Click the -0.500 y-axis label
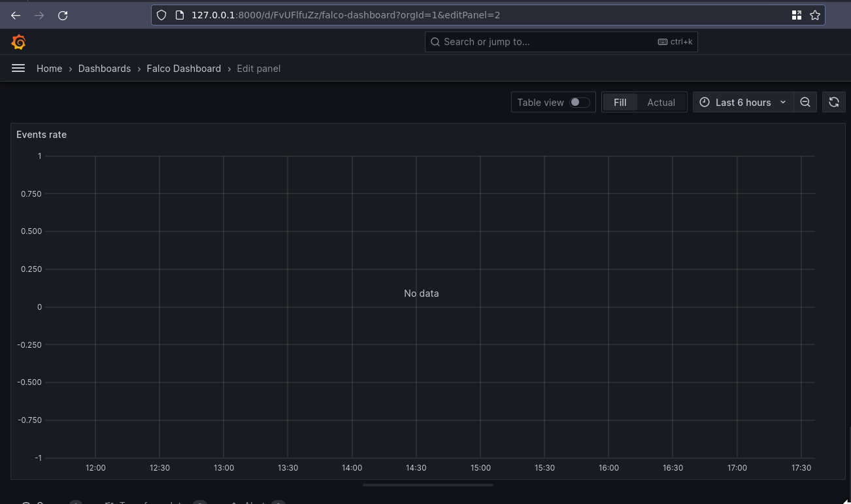 [29, 382]
